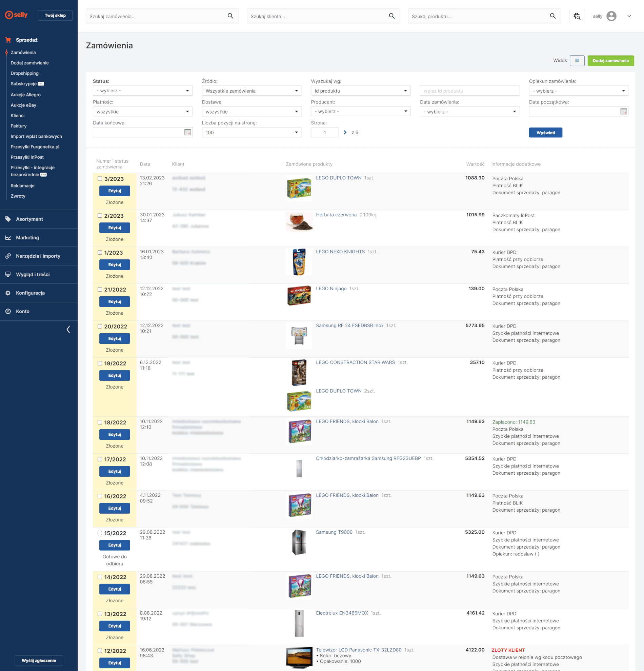Open the Wyszukaj wg dropdown
The image size is (644, 671).
pos(361,91)
